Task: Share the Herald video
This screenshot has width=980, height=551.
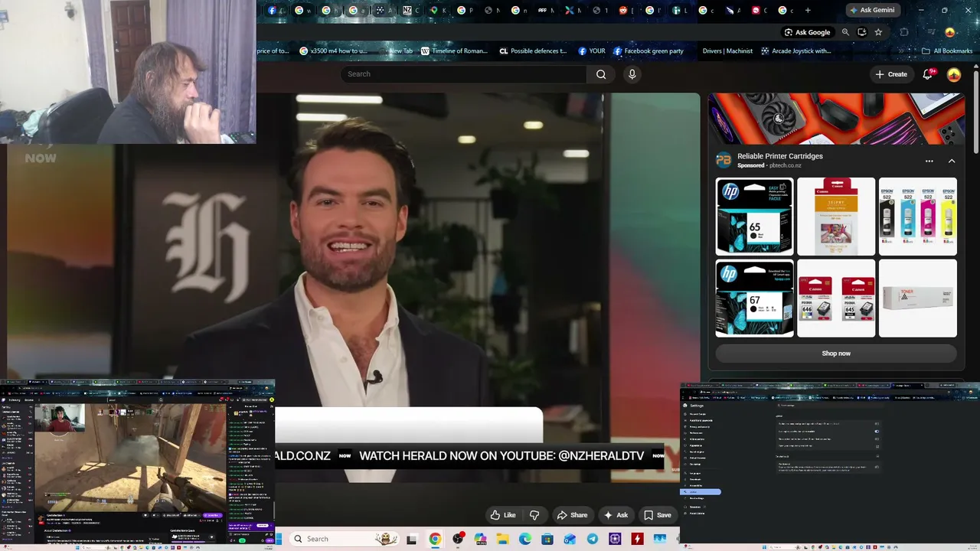Action: (572, 515)
